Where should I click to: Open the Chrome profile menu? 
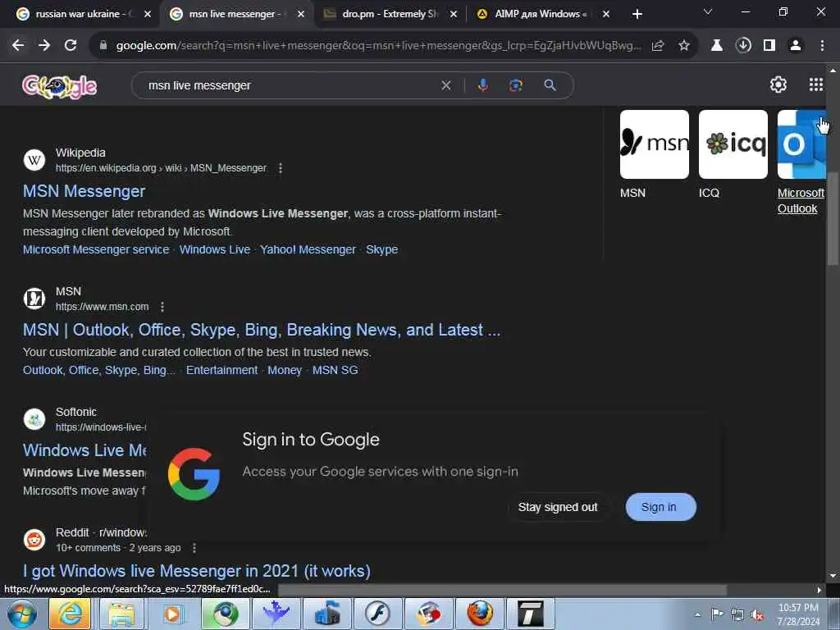coord(796,46)
